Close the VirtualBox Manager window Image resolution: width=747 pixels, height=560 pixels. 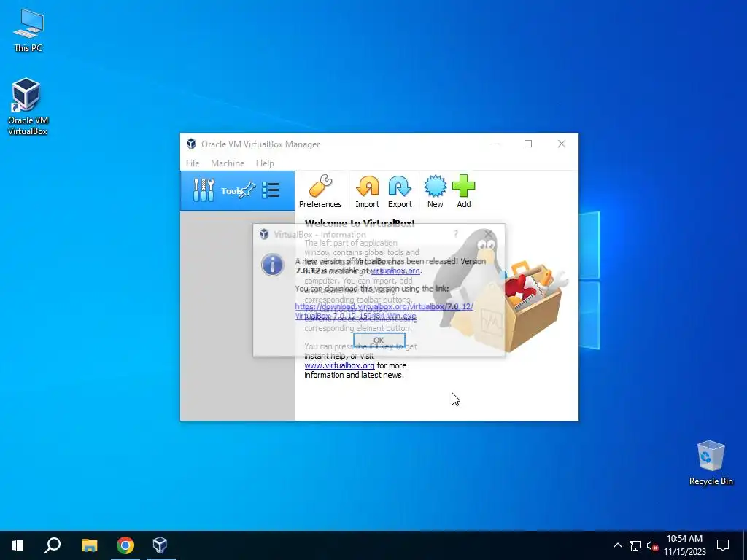562,144
